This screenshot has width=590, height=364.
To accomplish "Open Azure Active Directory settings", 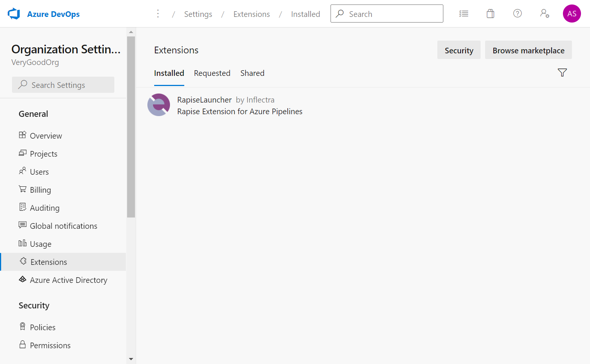I will [x=68, y=280].
